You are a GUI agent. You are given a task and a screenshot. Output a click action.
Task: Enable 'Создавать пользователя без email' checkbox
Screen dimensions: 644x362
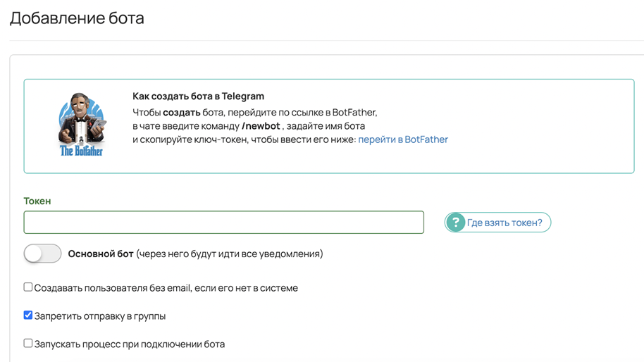pos(28,287)
